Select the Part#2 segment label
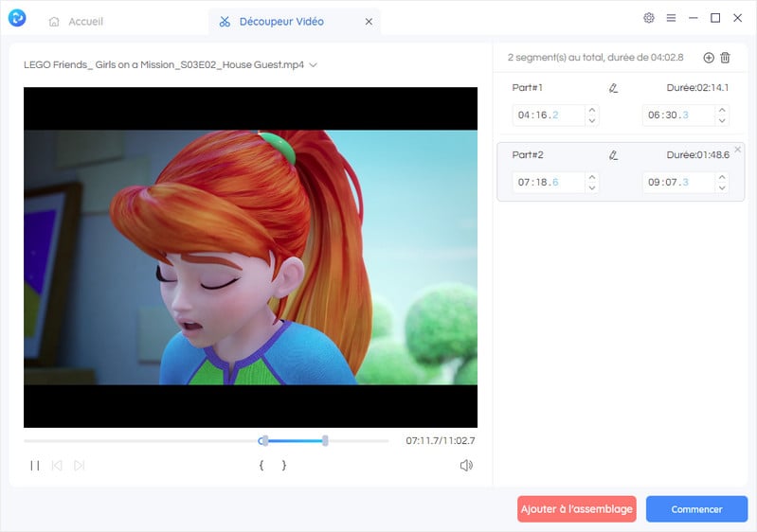Image resolution: width=757 pixels, height=532 pixels. [x=527, y=155]
